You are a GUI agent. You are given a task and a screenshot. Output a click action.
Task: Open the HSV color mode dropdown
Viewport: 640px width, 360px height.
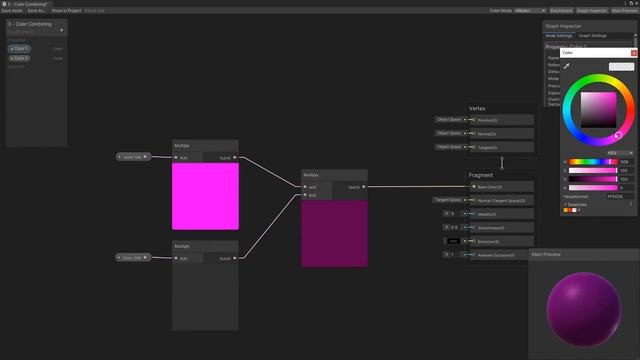pos(620,153)
